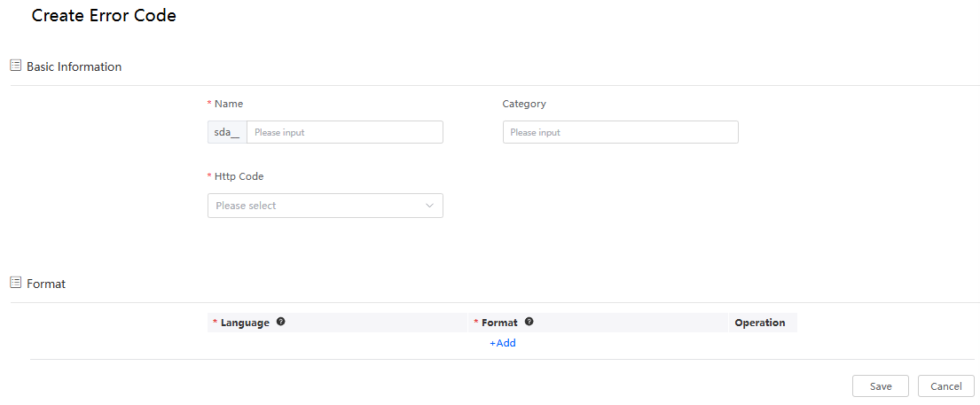Viewport: 980px width, 405px height.
Task: Click the Http Code field label
Action: point(239,176)
